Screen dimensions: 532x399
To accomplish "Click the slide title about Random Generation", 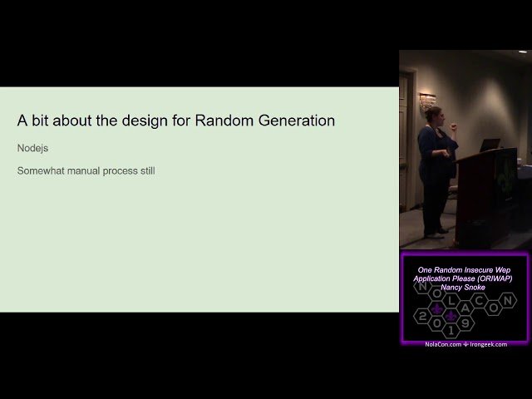I will point(176,121).
